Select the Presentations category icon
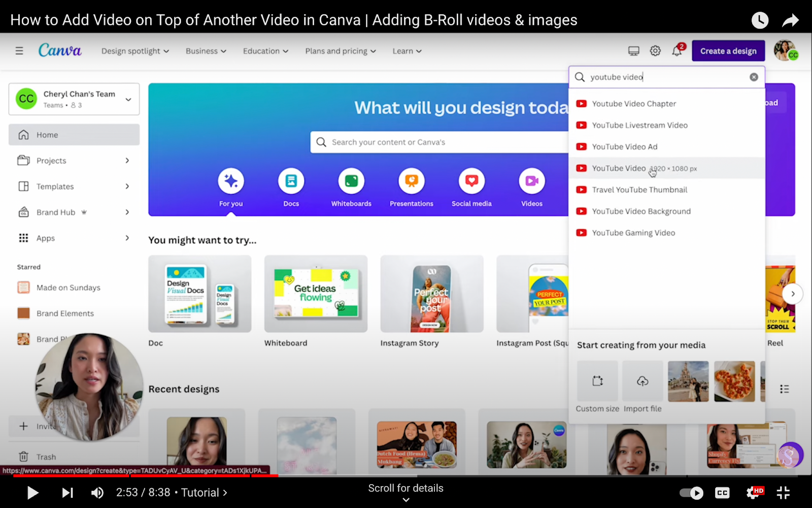Screen dimensions: 812x508 412,181
